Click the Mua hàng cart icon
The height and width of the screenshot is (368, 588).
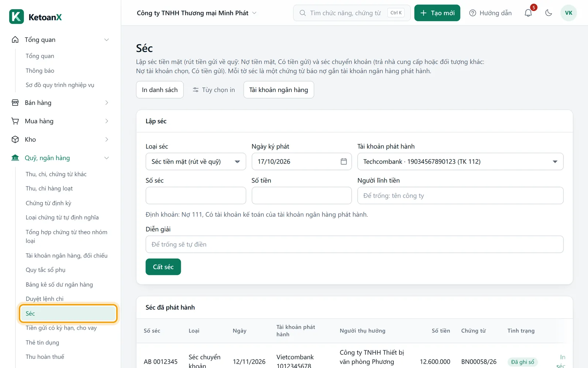tap(15, 121)
